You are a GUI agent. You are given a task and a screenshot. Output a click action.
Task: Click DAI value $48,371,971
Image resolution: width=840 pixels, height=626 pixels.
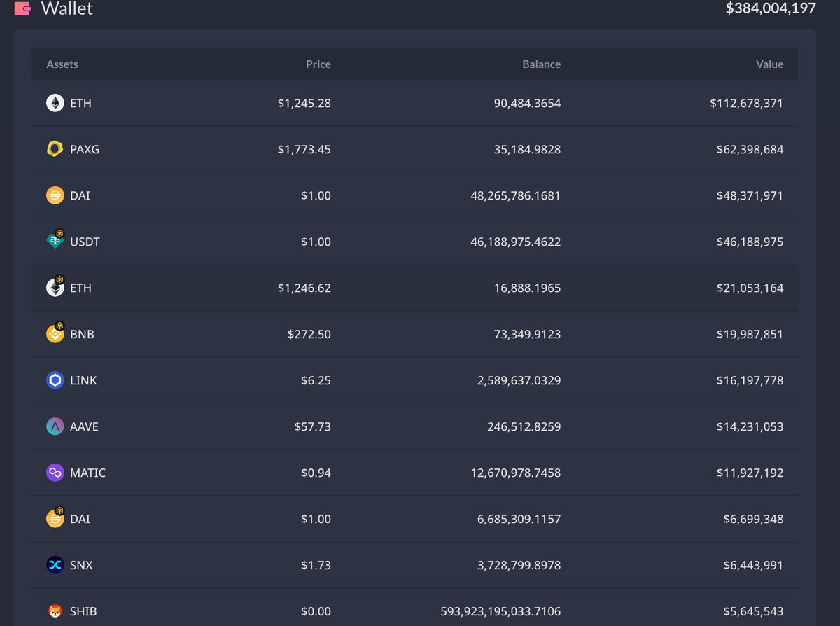750,195
